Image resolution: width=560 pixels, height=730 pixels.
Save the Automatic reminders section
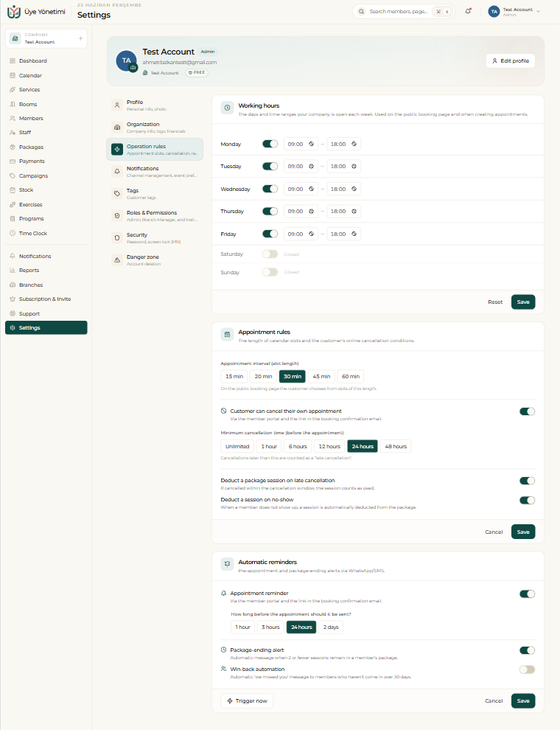coord(523,701)
